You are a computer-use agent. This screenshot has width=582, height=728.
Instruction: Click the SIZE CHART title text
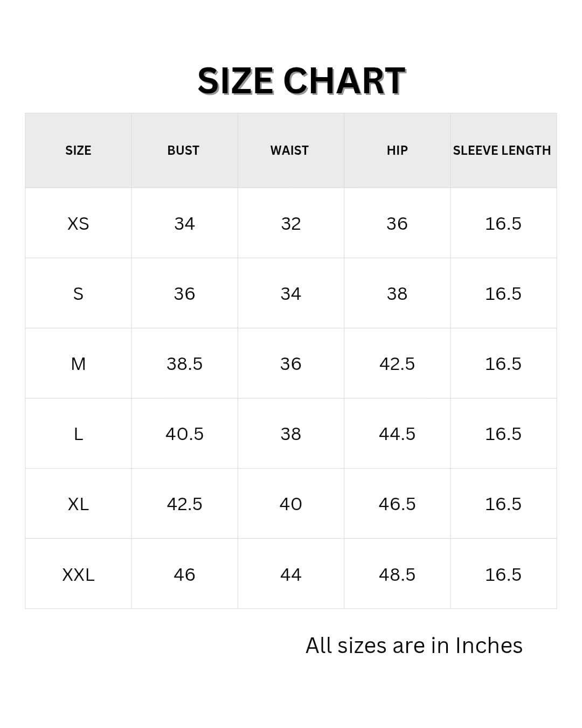click(301, 81)
